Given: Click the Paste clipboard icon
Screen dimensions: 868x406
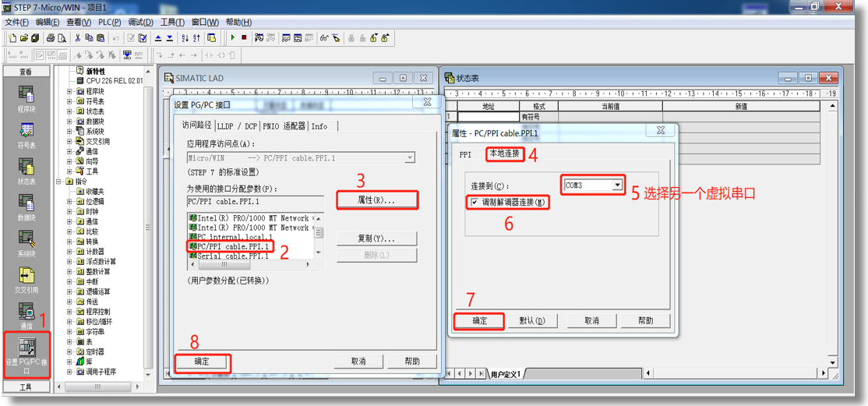Looking at the screenshot, I should pyautogui.click(x=100, y=38).
